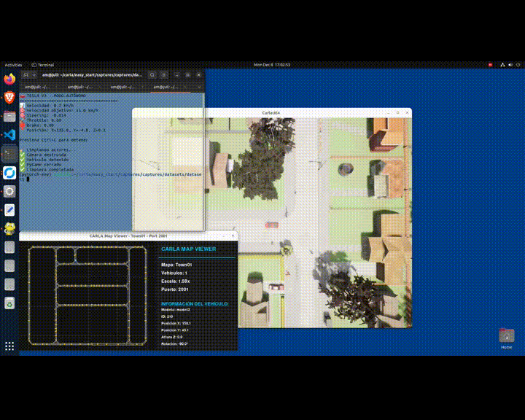Open the Trash from the dock
This screenshot has width=525, height=420.
(9, 303)
